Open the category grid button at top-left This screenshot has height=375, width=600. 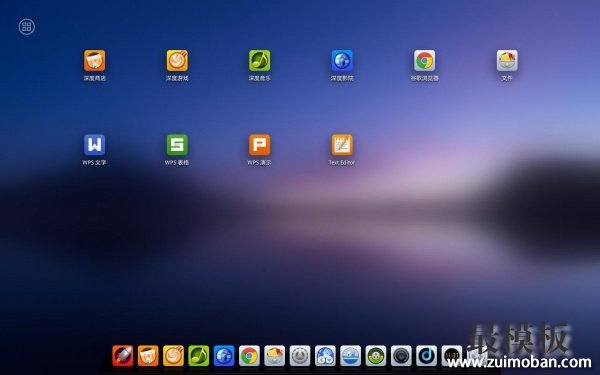(27, 27)
